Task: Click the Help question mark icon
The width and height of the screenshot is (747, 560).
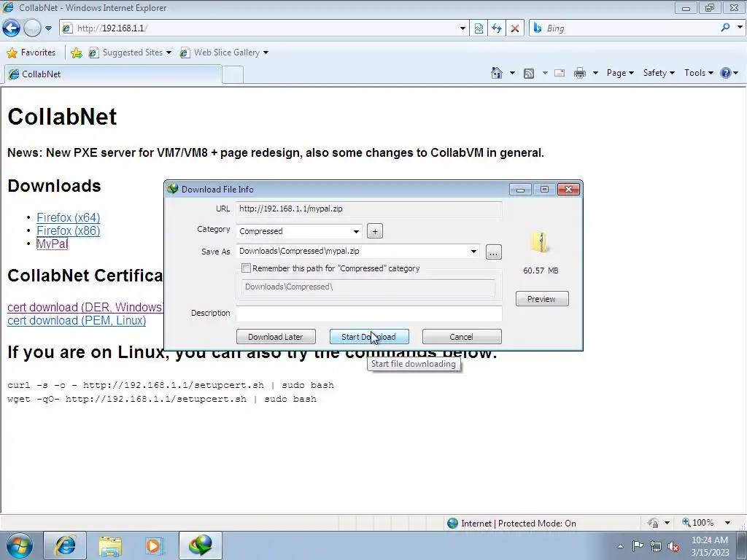Action: (x=726, y=73)
